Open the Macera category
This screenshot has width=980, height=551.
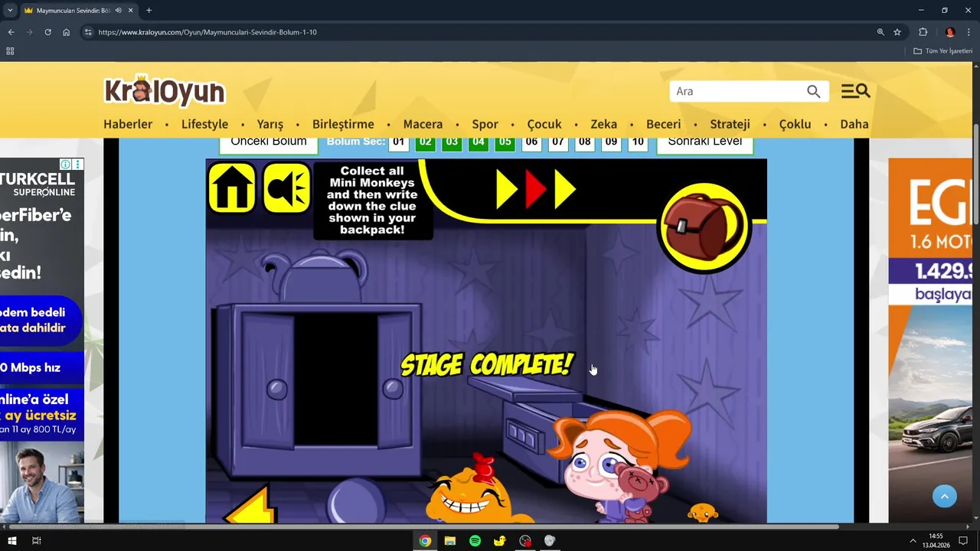(423, 124)
